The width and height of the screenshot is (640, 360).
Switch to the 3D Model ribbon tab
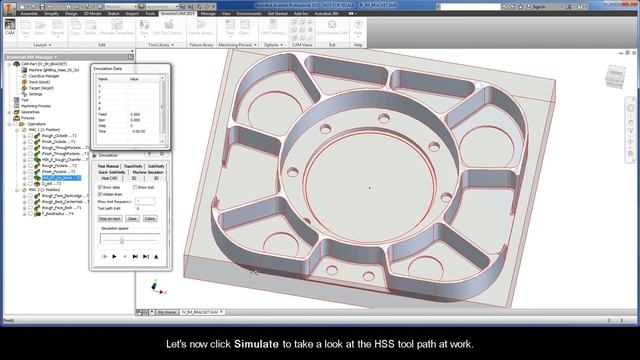[92, 13]
